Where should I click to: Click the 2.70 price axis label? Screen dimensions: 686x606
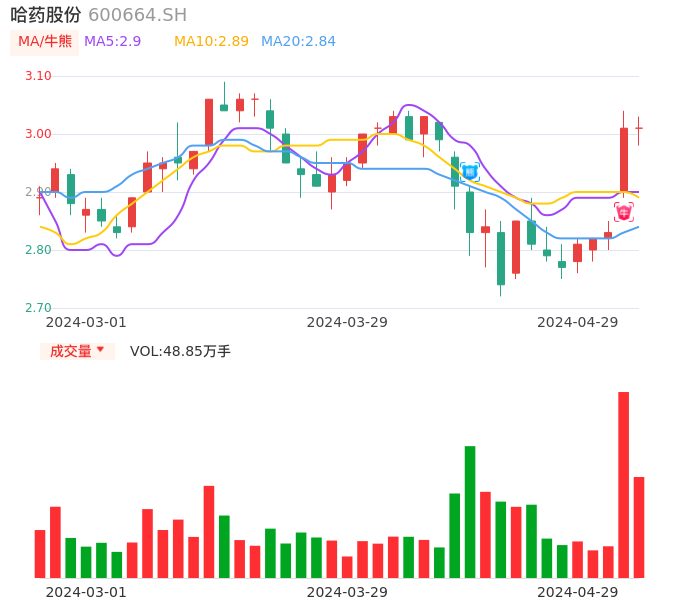[x=38, y=308]
